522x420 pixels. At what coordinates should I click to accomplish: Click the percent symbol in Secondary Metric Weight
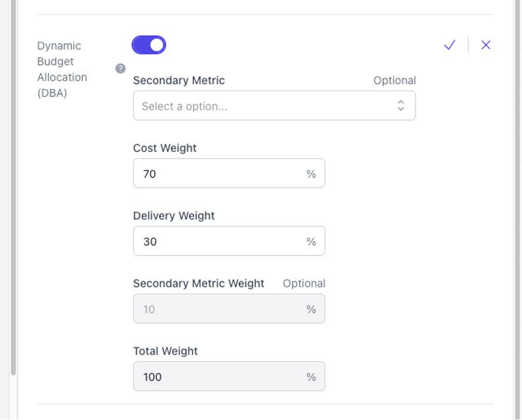coord(311,309)
